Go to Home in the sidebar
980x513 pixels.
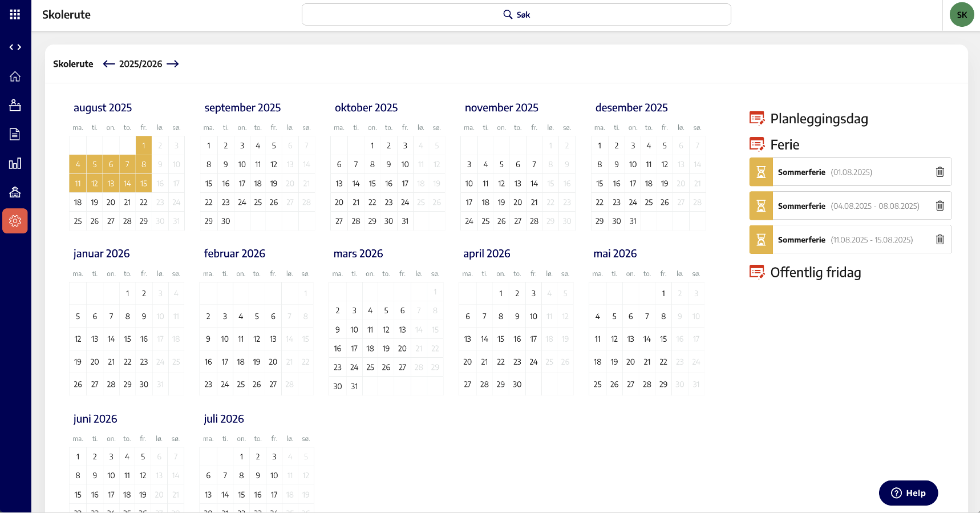[15, 76]
